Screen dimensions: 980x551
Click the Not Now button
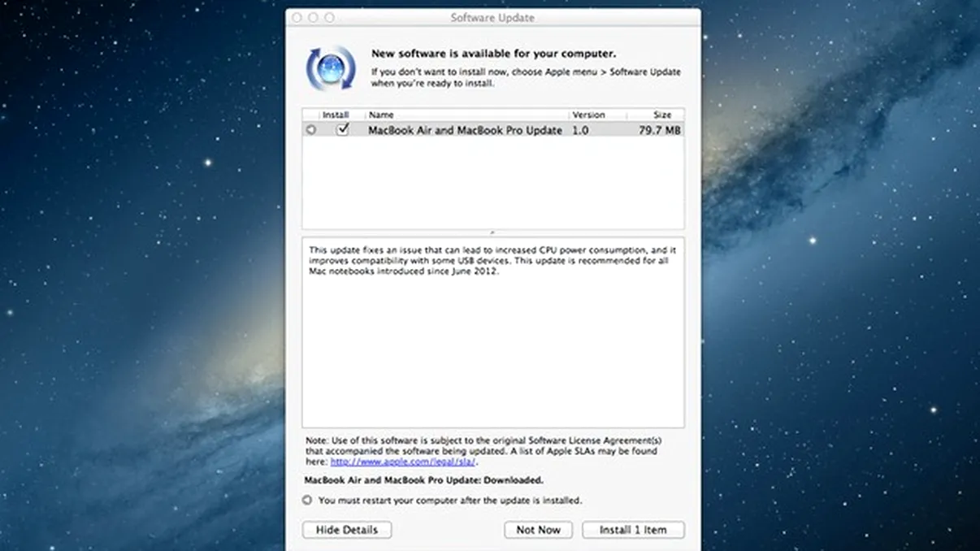(538, 530)
